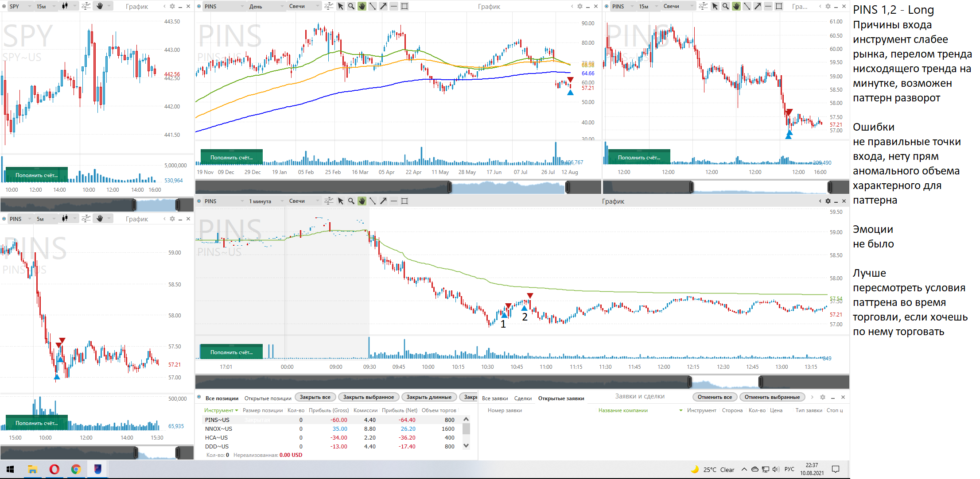
Task: Open settings gear of PINS 5m chart
Action: [172, 219]
